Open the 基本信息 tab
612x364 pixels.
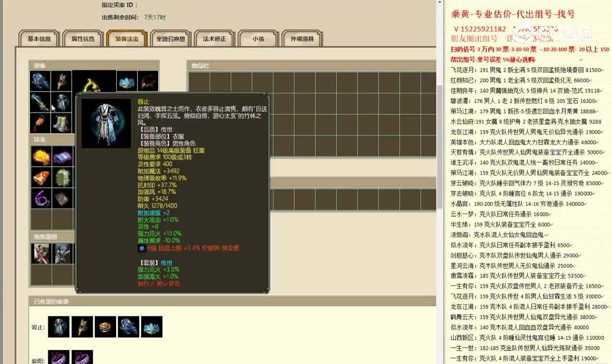(x=39, y=39)
